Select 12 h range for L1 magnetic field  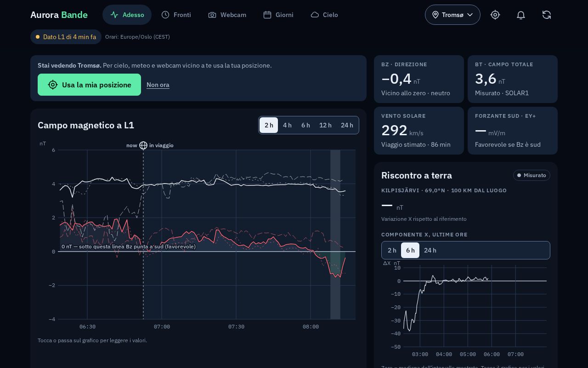[326, 125]
